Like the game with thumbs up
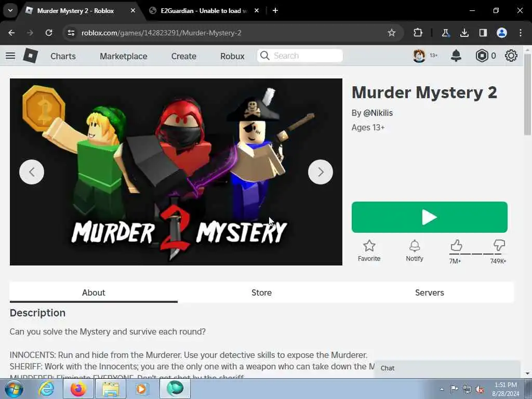 click(456, 245)
